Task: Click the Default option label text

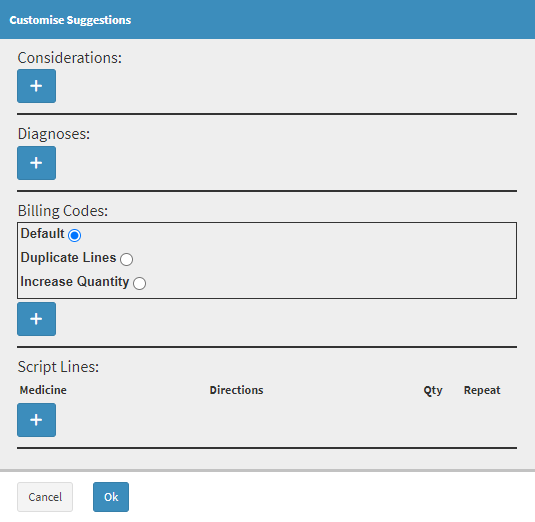Action: (x=42, y=234)
